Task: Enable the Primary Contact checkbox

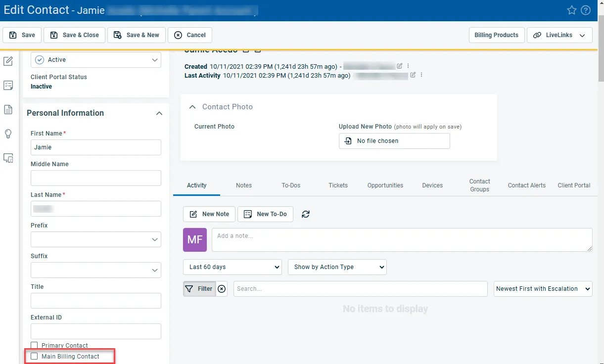Action: point(34,345)
